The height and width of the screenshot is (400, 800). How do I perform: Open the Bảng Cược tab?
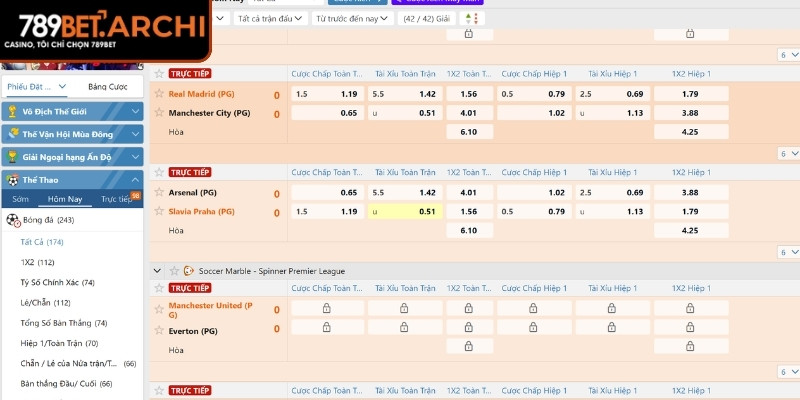[x=108, y=86]
